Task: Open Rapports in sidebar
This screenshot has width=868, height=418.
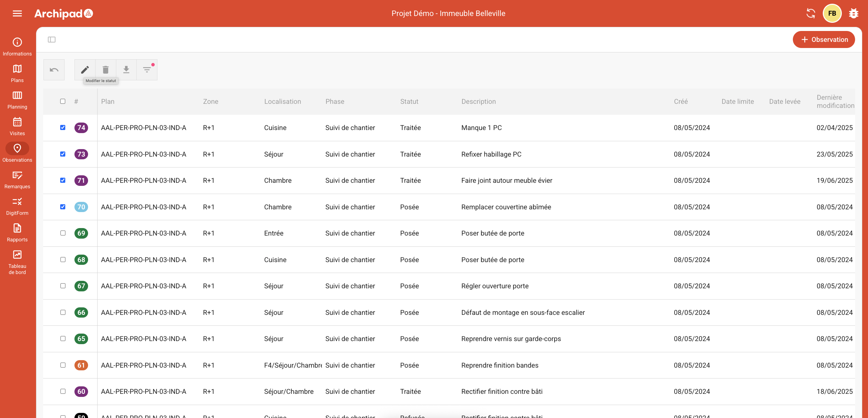Action: pos(17,232)
